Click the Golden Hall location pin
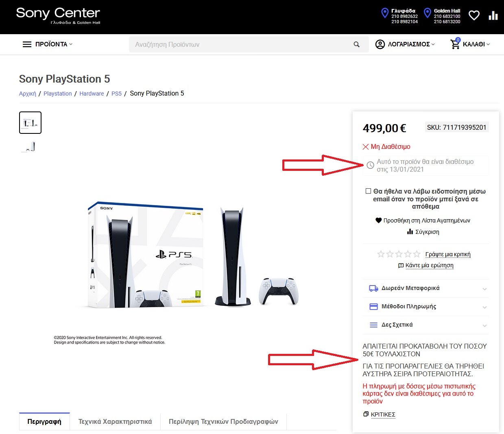Viewport: 504px width, 434px height. 427,13
